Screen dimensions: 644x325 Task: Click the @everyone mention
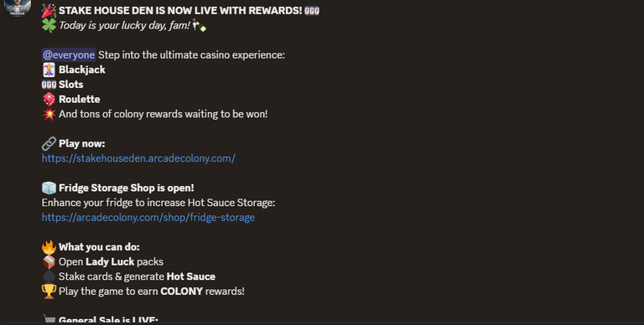[69, 55]
